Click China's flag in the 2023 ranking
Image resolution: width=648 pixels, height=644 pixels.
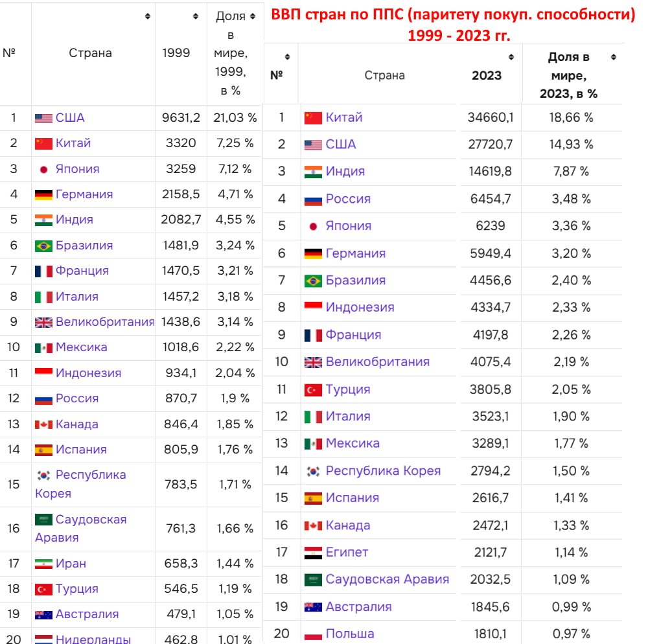point(313,118)
